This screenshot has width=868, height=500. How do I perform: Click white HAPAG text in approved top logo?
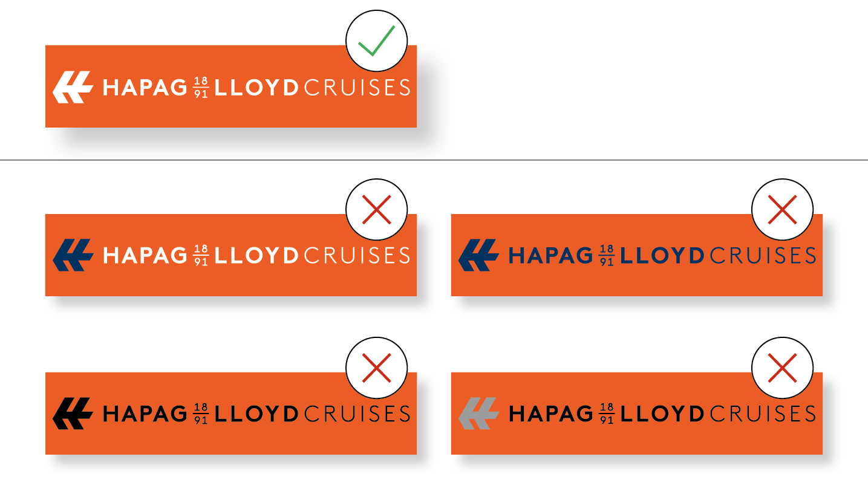tap(145, 88)
